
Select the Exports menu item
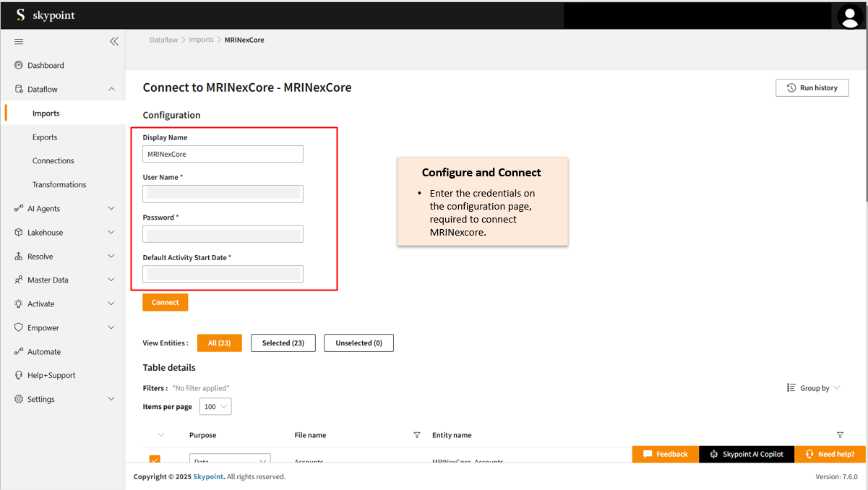tap(45, 137)
